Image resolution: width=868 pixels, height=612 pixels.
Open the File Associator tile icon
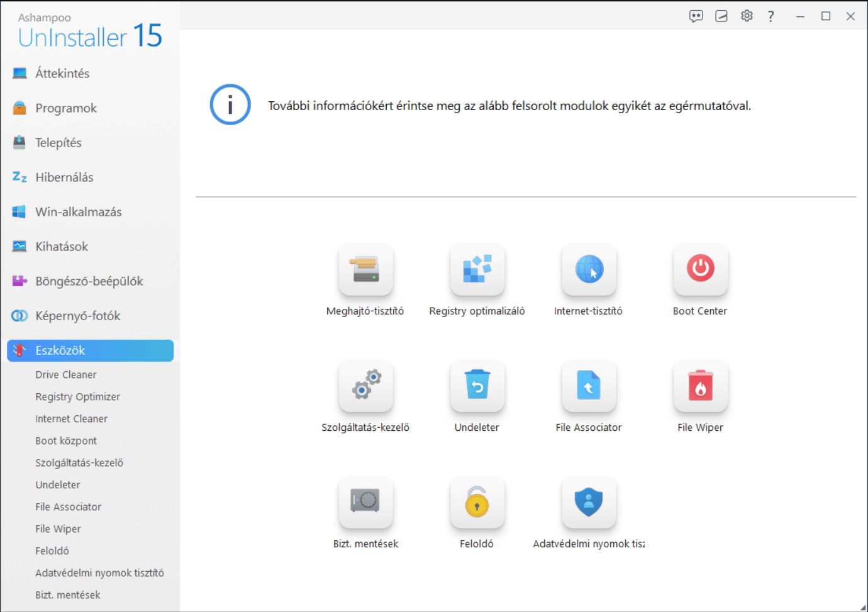coord(589,386)
